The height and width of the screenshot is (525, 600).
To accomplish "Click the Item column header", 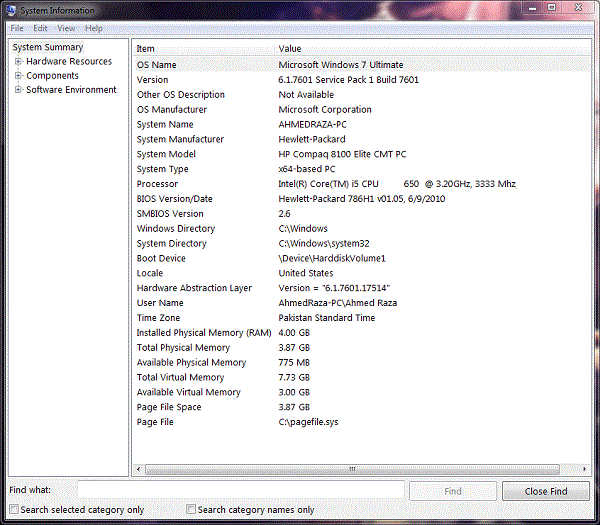I will point(204,49).
